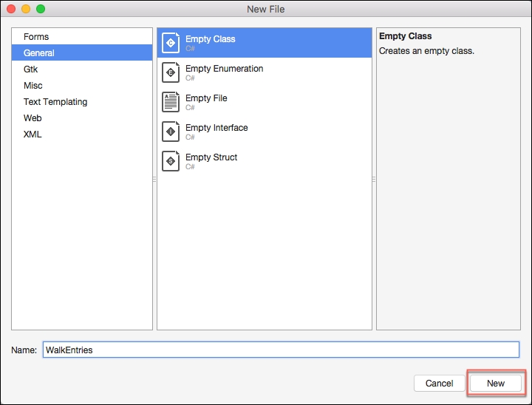Screen dimensions: 532x405
Task: Select the General category
Action: tap(39, 53)
